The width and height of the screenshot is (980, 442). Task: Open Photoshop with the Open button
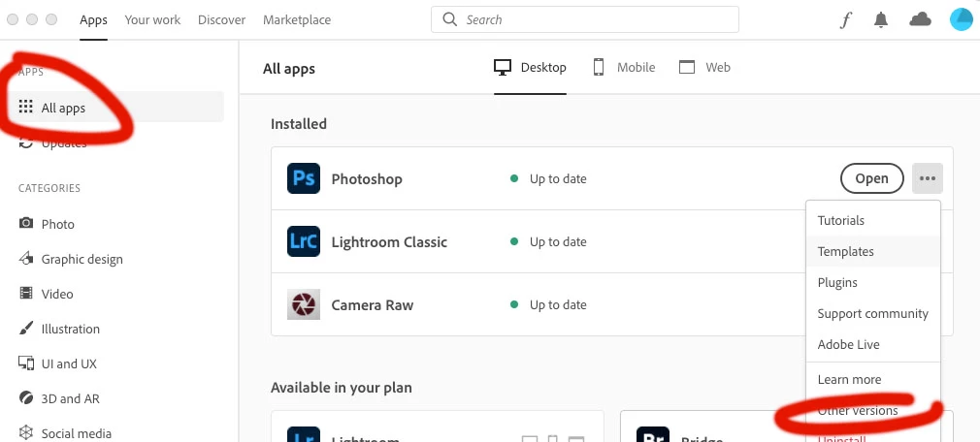[x=872, y=178]
